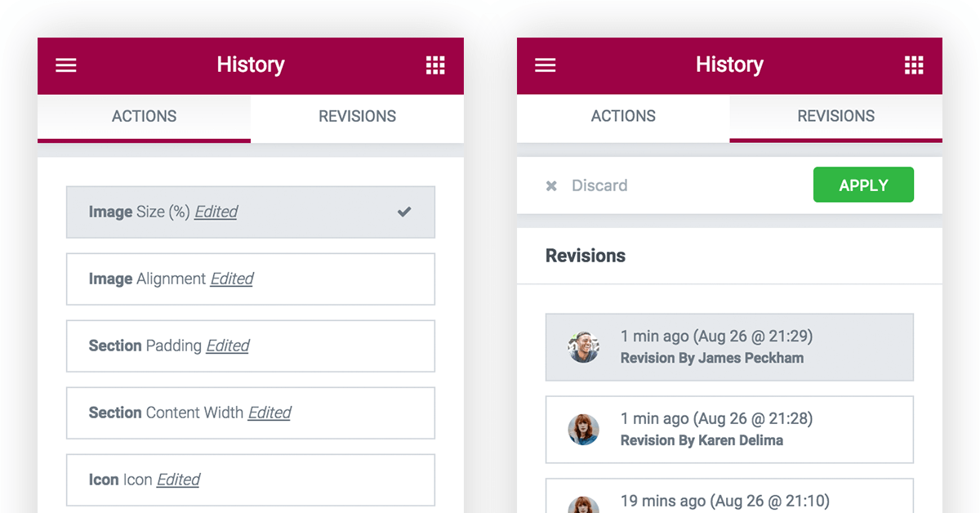Choose Section Content Width Edited action
Screen dimensions: 980x513
250,413
